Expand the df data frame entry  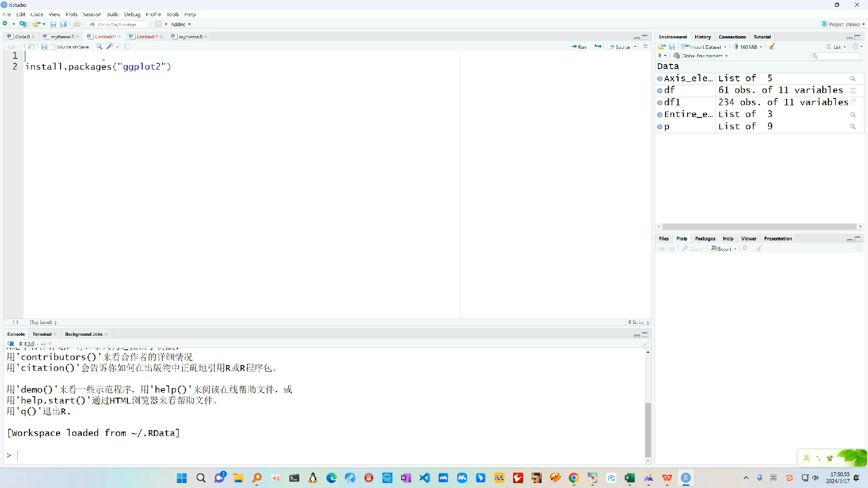660,90
